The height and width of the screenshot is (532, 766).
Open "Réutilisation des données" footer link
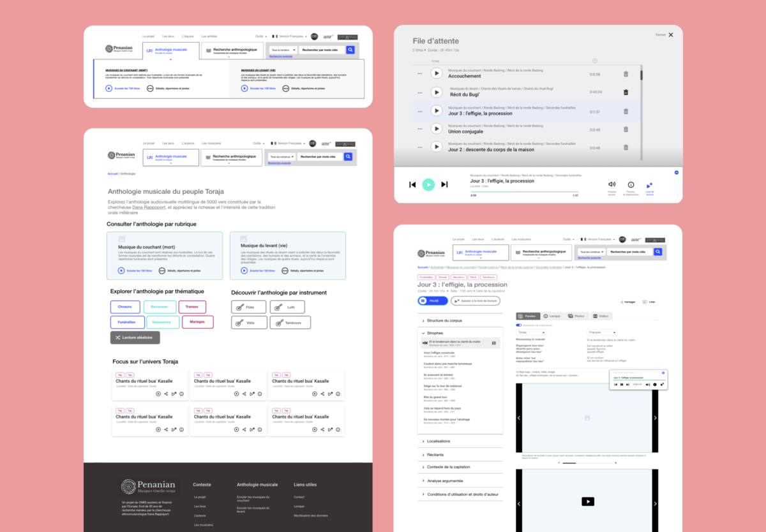311,515
